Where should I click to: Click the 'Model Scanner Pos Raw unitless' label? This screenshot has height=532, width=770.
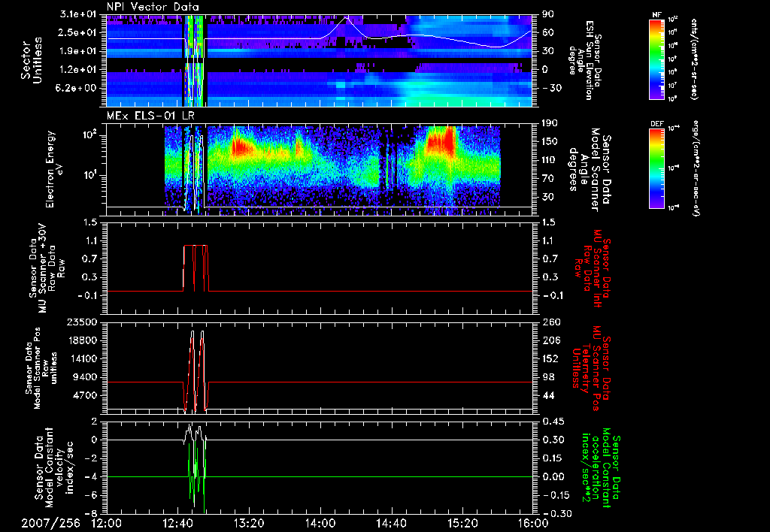[x=41, y=367]
